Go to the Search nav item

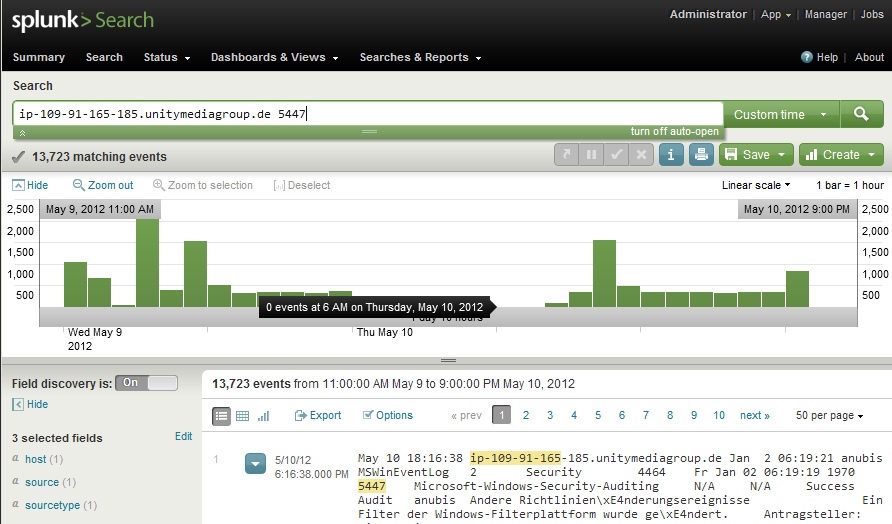pos(104,57)
